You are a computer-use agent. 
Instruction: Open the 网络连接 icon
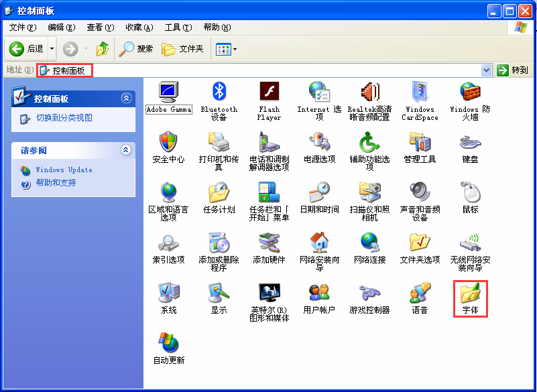369,243
